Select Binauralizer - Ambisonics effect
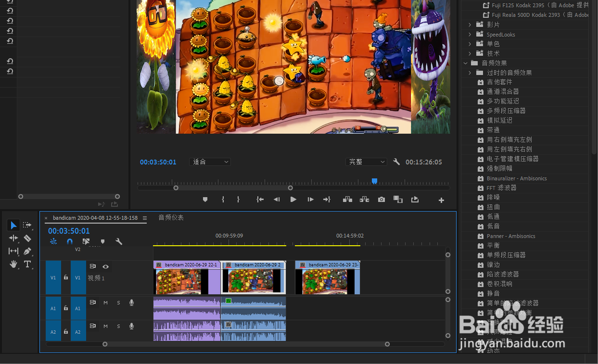Image resolution: width=598 pixels, height=364 pixels. point(517,178)
